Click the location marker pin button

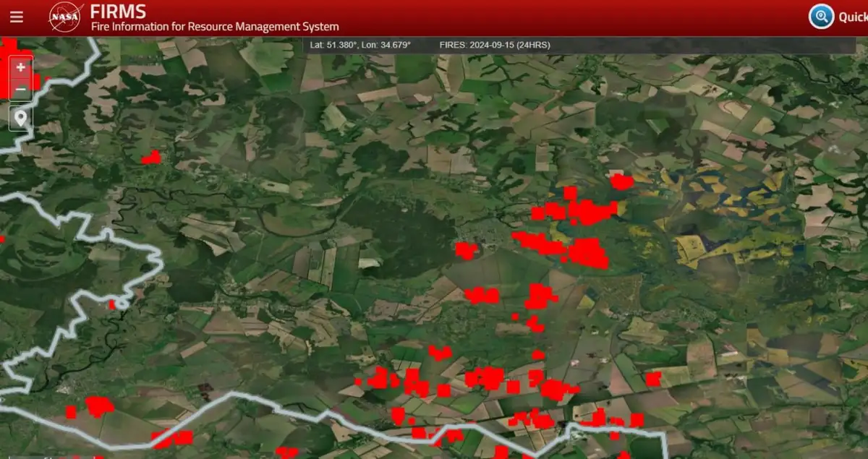pyautogui.click(x=21, y=118)
